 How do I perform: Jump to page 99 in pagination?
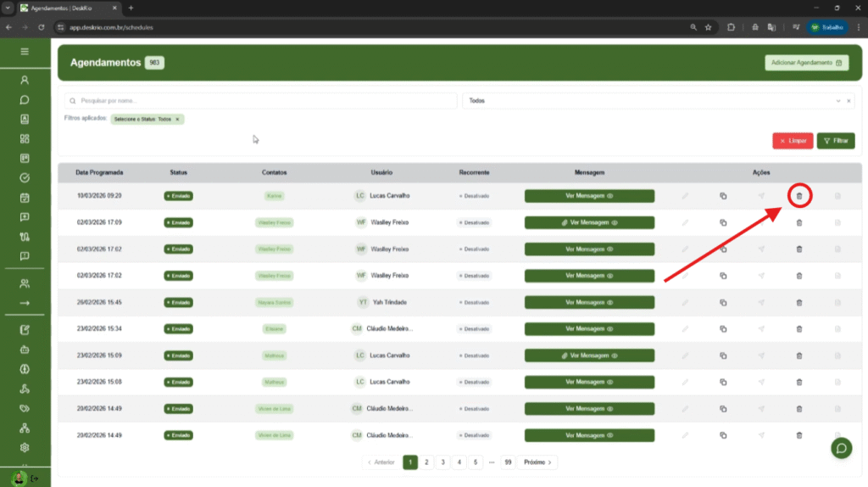pyautogui.click(x=508, y=462)
